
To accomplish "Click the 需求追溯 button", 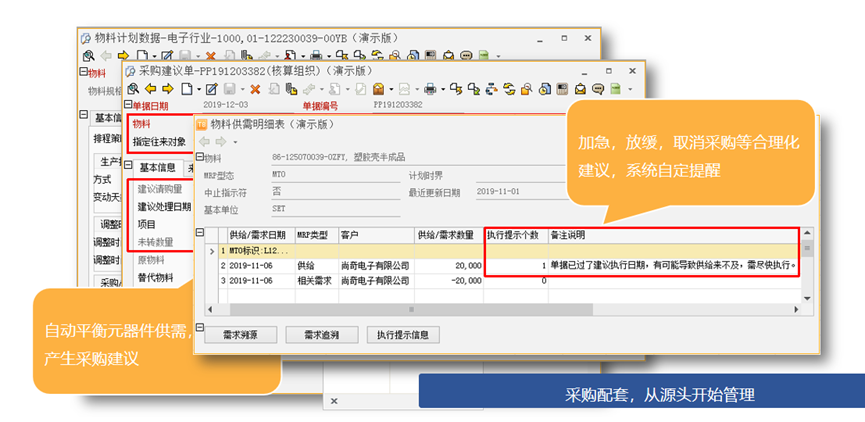I will tap(322, 334).
